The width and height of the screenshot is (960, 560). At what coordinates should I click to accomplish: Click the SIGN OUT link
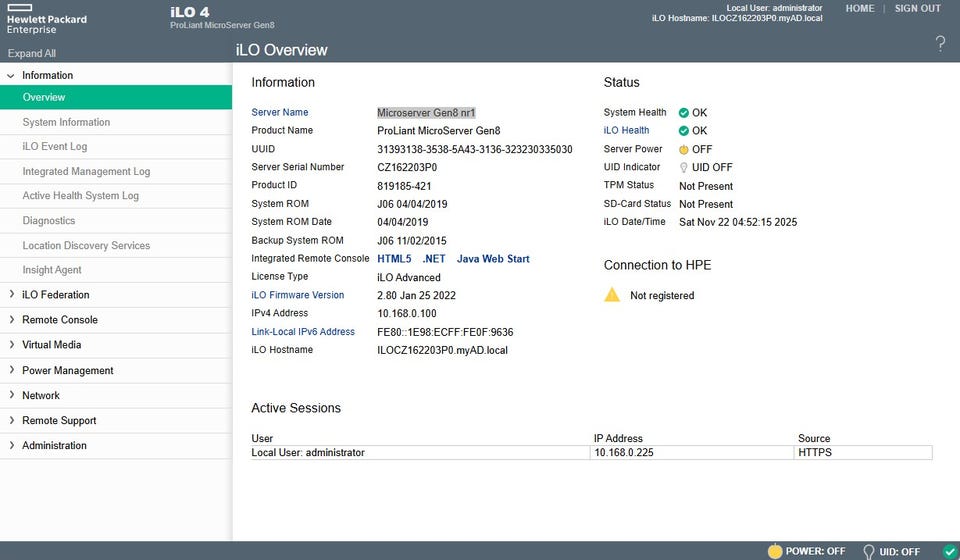coord(917,9)
